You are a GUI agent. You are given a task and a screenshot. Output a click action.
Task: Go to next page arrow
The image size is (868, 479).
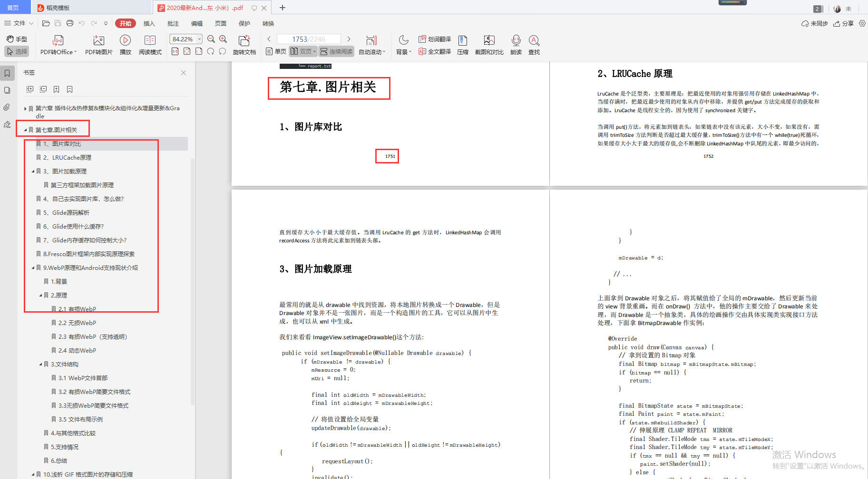point(349,39)
